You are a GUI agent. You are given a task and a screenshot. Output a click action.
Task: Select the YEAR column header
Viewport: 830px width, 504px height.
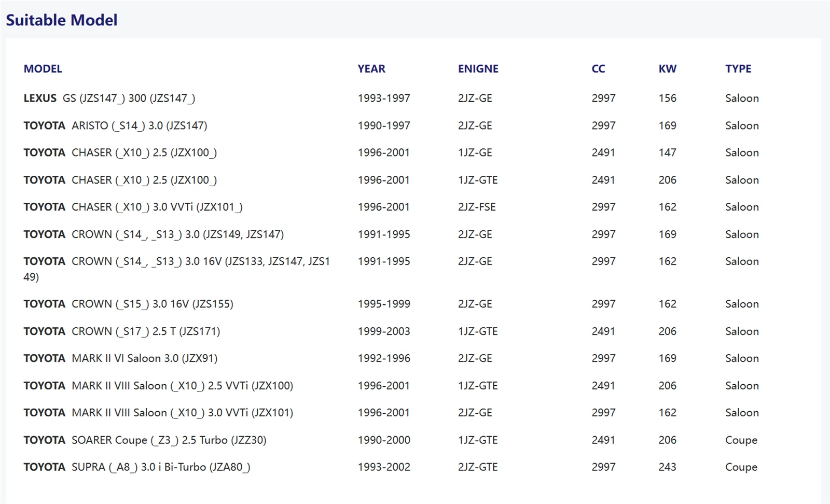tap(371, 68)
